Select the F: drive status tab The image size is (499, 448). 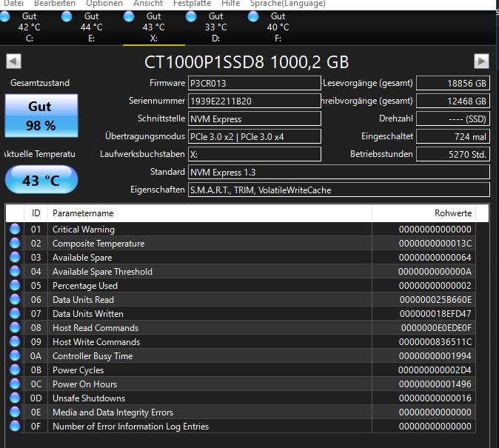point(278,27)
